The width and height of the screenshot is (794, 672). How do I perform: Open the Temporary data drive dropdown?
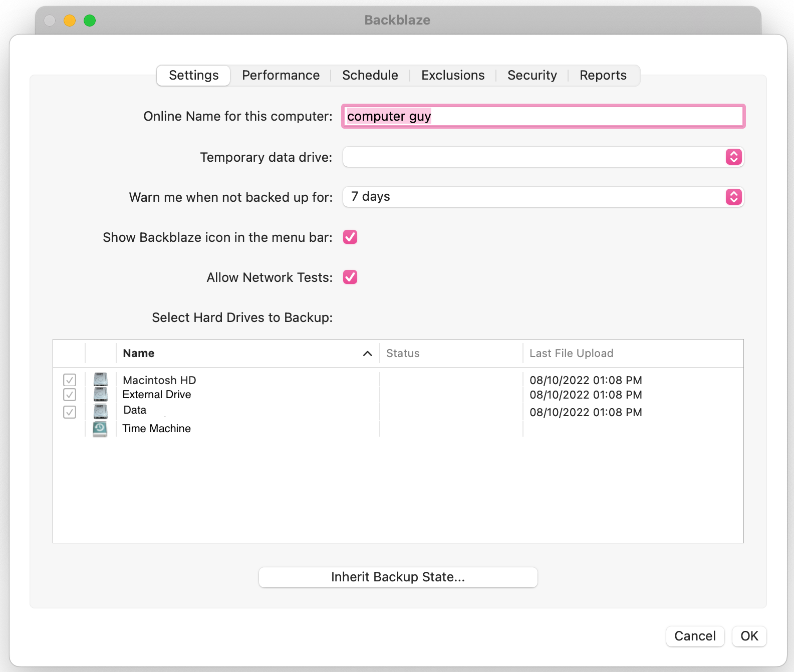(x=543, y=157)
